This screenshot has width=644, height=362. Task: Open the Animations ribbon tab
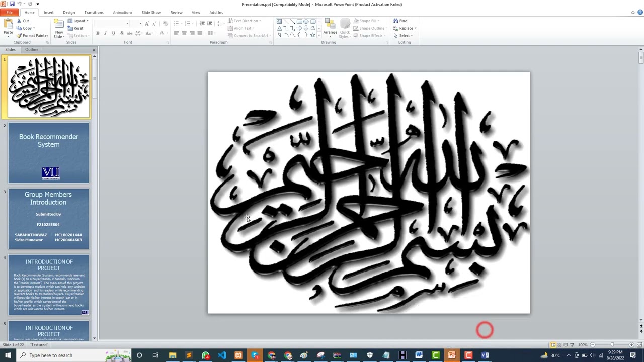pyautogui.click(x=123, y=12)
